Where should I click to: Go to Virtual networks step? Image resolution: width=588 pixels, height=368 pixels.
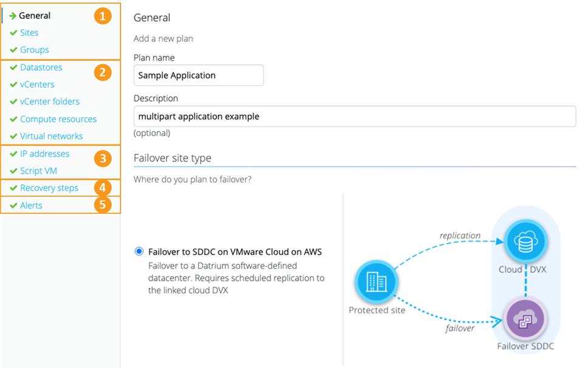pos(51,136)
